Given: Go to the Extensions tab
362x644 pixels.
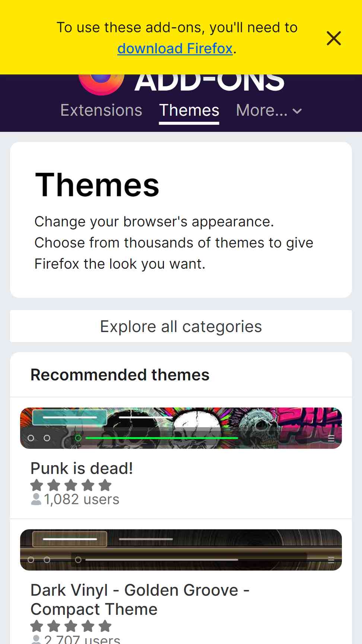Looking at the screenshot, I should pos(101,110).
